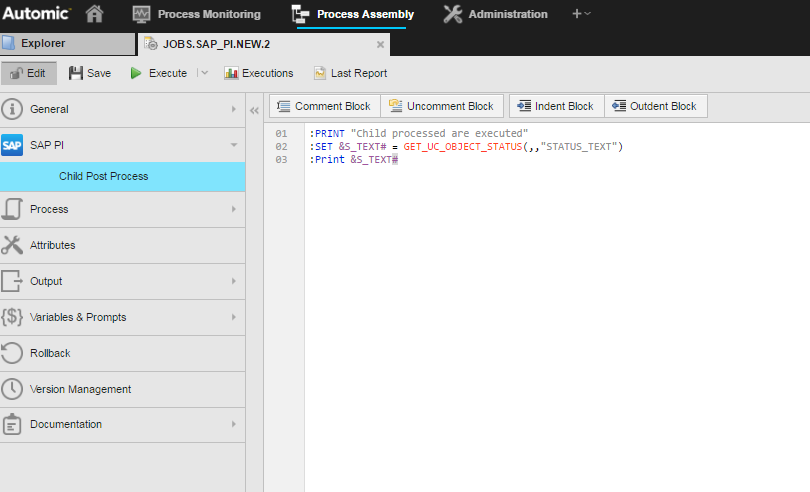Click the Indent Block button
810x492 pixels.
(x=556, y=106)
